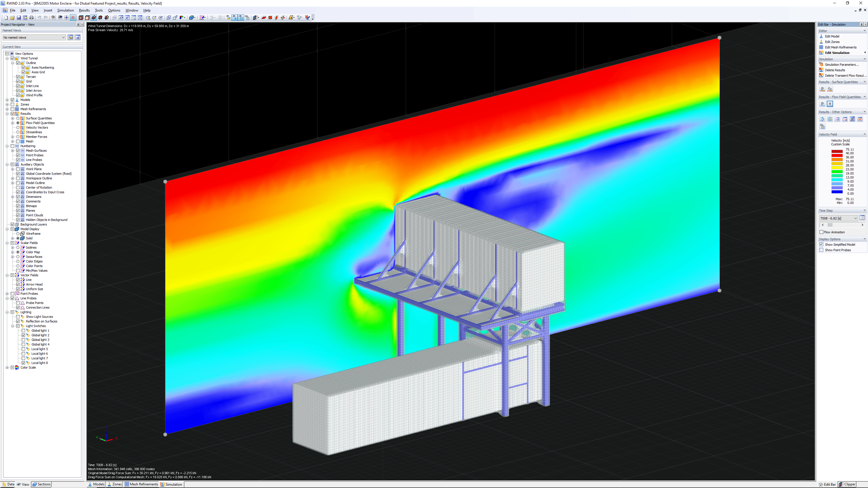
Task: Select the Zoom window tool in the toolbar
Action: [x=134, y=18]
